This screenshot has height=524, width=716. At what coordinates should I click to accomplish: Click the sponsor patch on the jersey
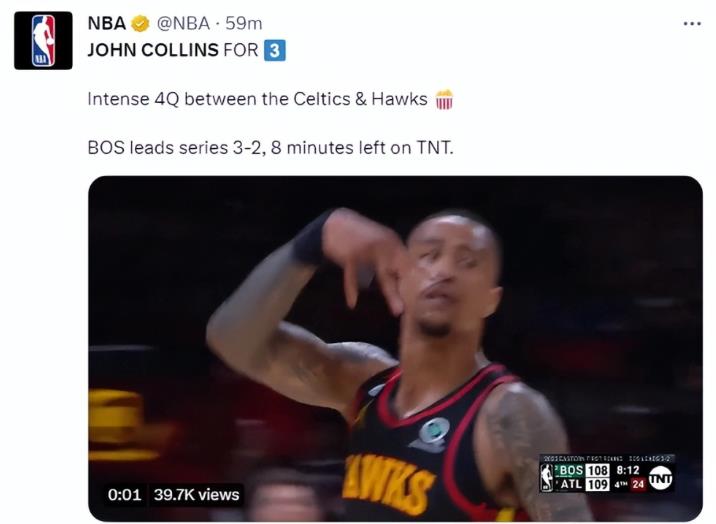click(x=432, y=434)
